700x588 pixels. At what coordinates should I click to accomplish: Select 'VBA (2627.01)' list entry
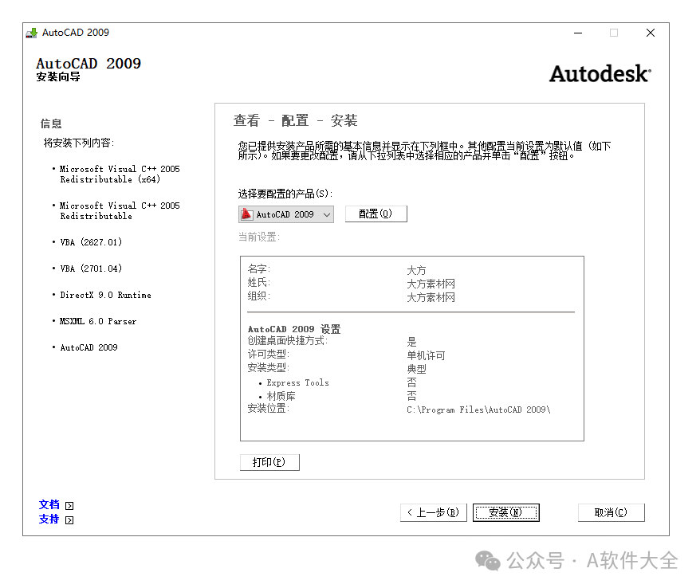point(91,242)
